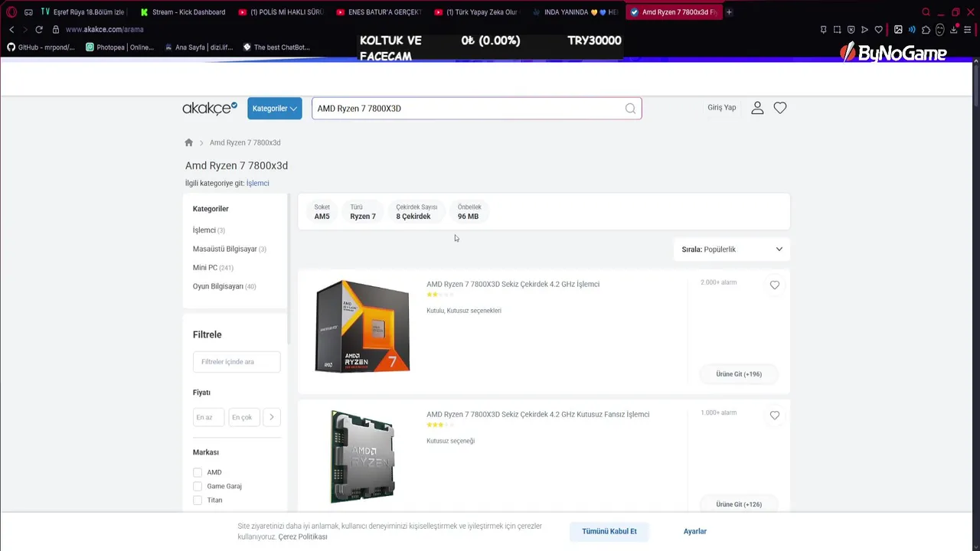The height and width of the screenshot is (551, 980).
Task: Click the Filtreler içinde ara field
Action: [237, 362]
